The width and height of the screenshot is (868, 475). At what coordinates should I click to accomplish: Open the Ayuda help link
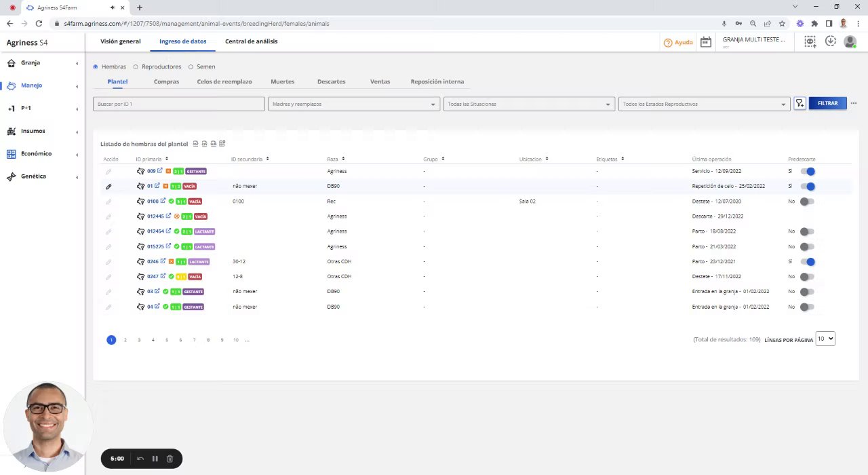pos(678,42)
